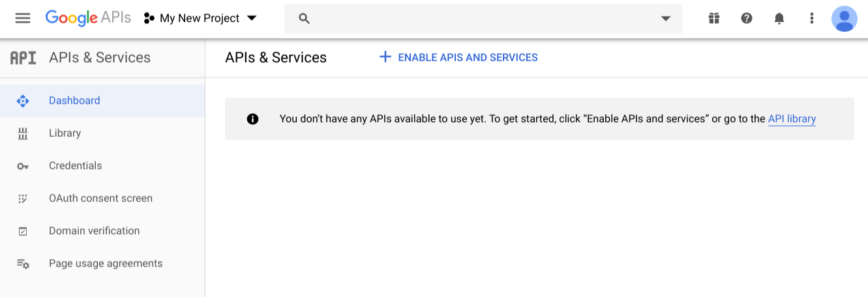868x297 pixels.
Task: Click the info icon in the notice banner
Action: coord(252,119)
